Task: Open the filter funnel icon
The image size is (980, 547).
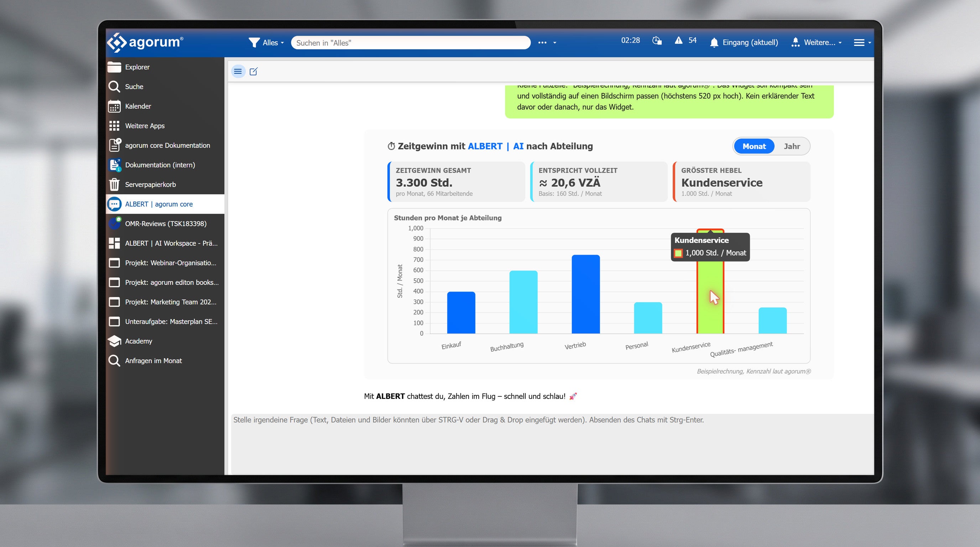Action: click(254, 43)
